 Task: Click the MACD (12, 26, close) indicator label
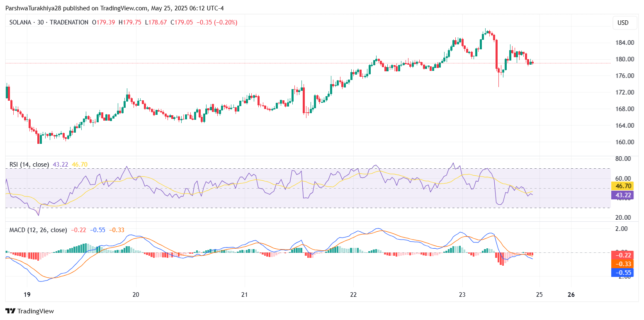click(38, 230)
